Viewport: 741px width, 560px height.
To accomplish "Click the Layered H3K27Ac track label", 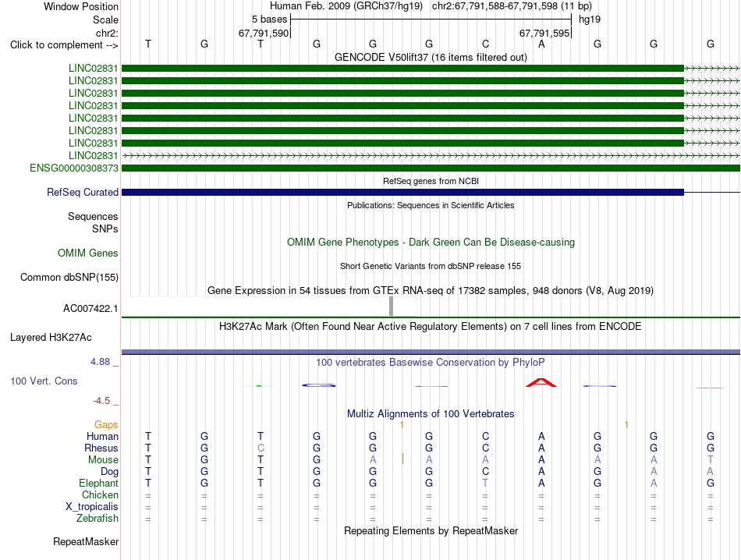I will coord(51,338).
